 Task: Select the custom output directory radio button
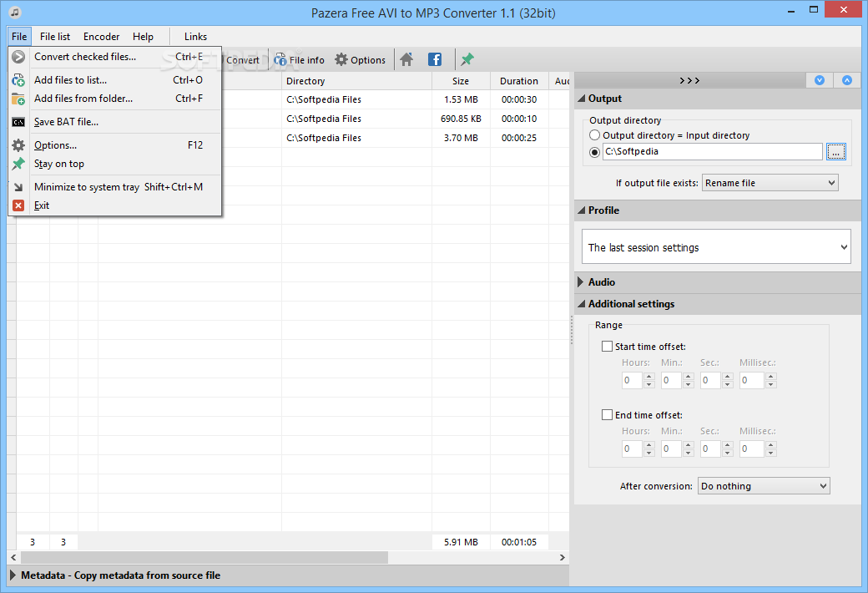[x=594, y=152]
